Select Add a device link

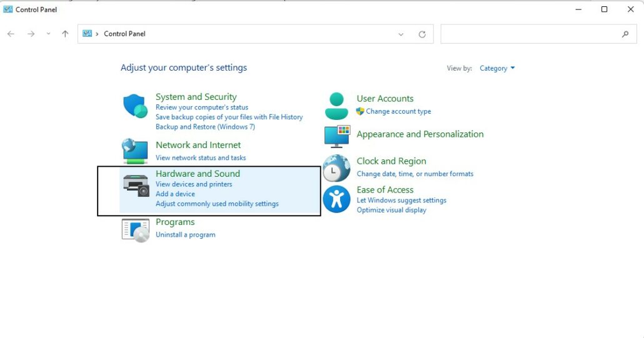point(175,194)
